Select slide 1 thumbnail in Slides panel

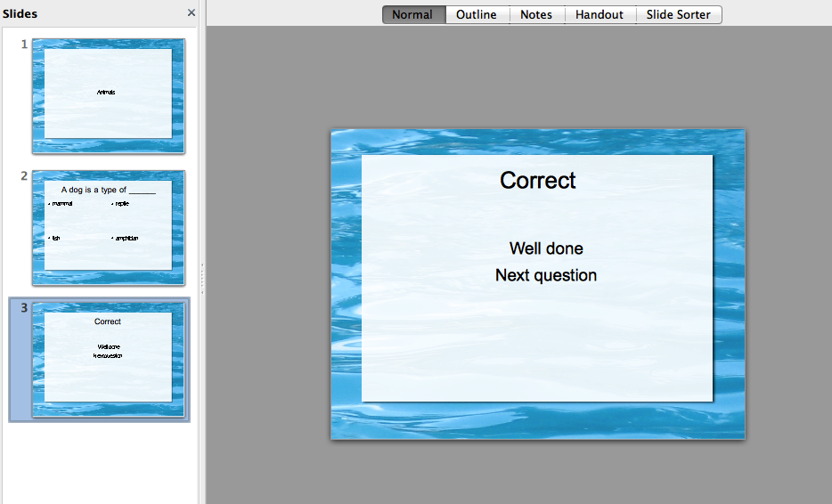click(x=108, y=94)
